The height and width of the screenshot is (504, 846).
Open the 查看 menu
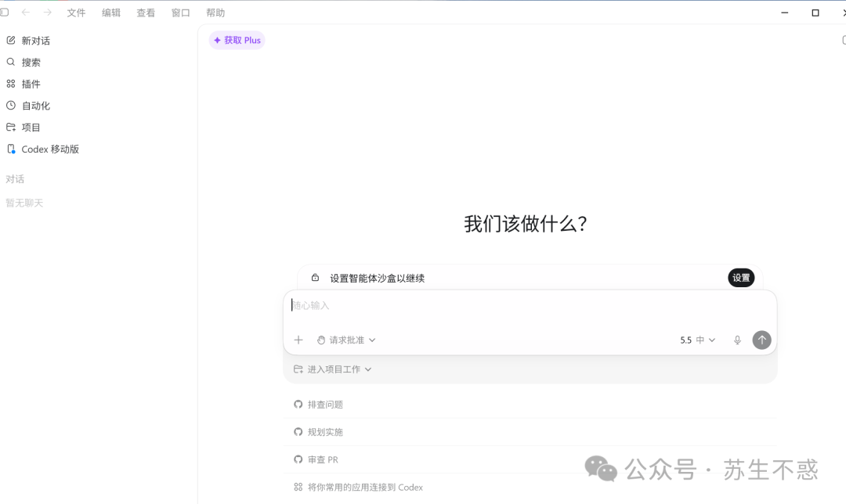pyautogui.click(x=146, y=13)
